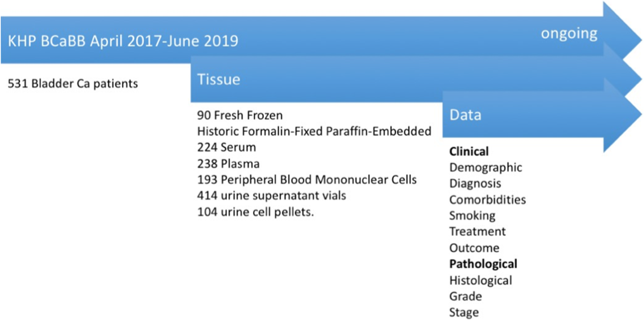Viewport: 644px width, 320px height.
Task: Select the KHP BCaBB April 2017-June 2019 title
Action: coord(123,41)
